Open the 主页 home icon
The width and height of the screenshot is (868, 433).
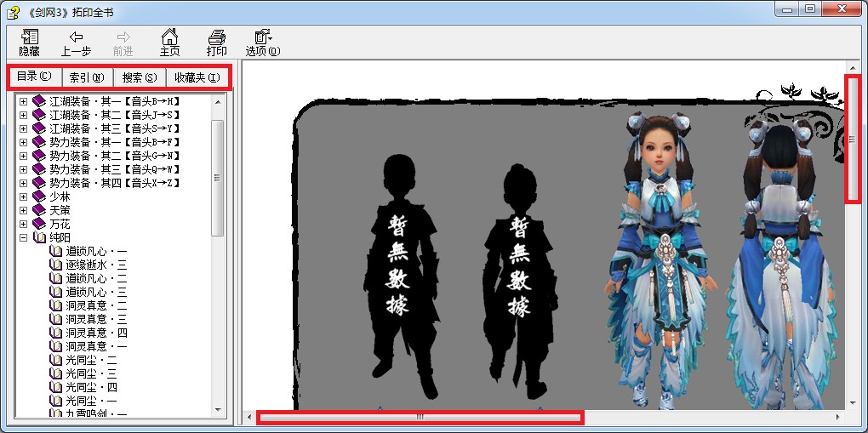[169, 37]
